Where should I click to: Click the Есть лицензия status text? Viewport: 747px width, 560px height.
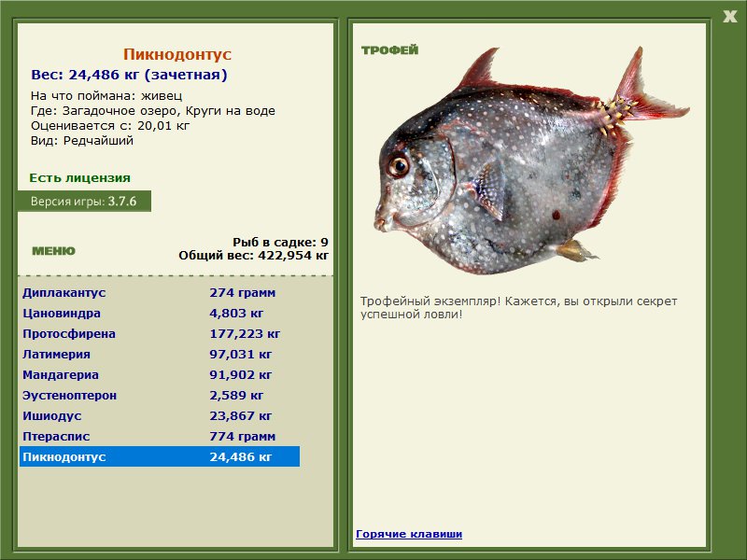[x=80, y=178]
